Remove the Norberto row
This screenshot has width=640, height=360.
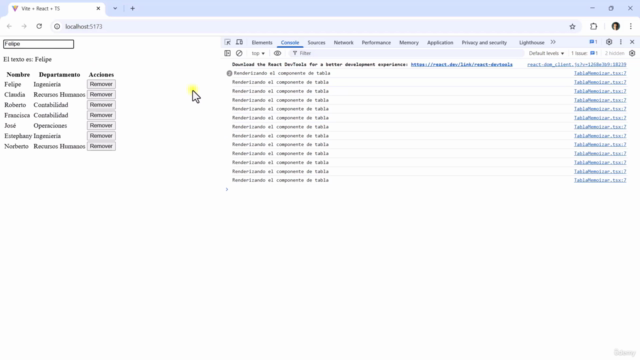pyautogui.click(x=101, y=146)
